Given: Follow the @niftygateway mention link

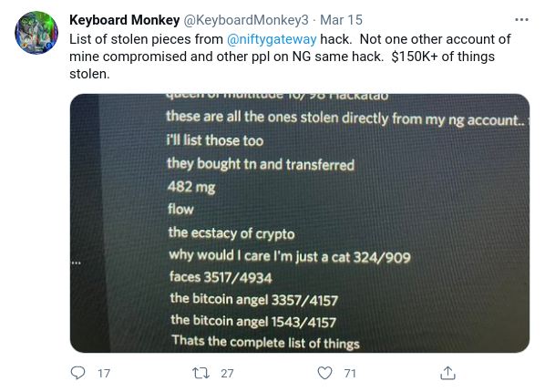Looking at the screenshot, I should coord(272,39).
